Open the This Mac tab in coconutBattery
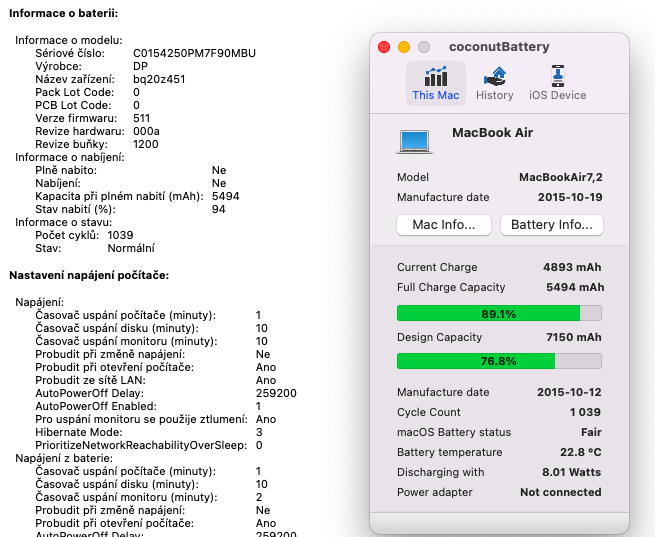Screen dimensions: 655x537 pos(436,84)
